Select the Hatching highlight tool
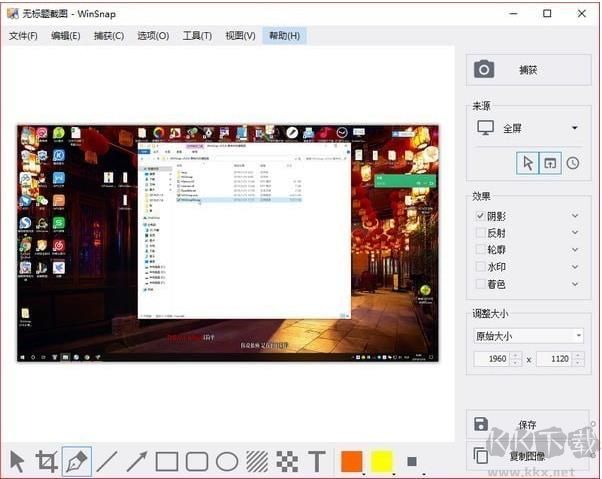Viewport: 602px width, 479px height. [257, 461]
